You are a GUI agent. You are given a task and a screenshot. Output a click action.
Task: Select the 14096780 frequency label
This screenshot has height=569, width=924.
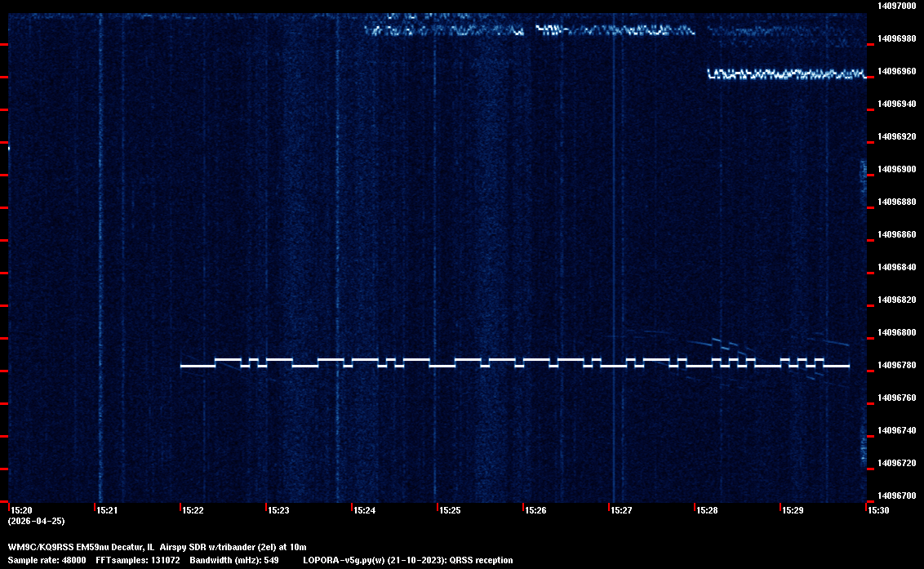tap(895, 365)
